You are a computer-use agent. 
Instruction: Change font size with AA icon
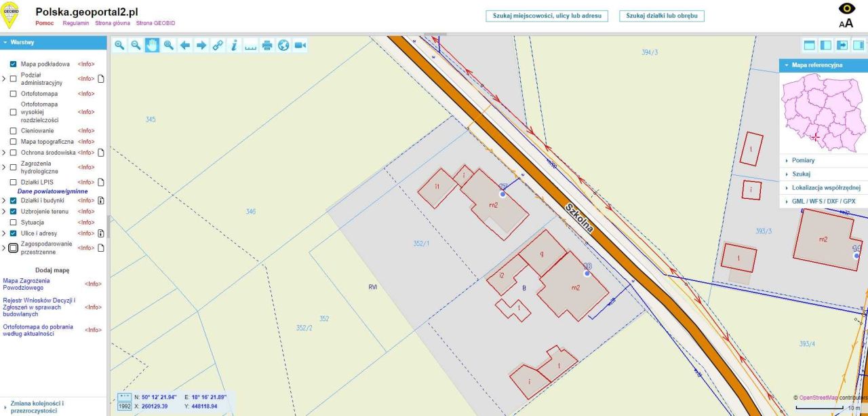pos(846,23)
